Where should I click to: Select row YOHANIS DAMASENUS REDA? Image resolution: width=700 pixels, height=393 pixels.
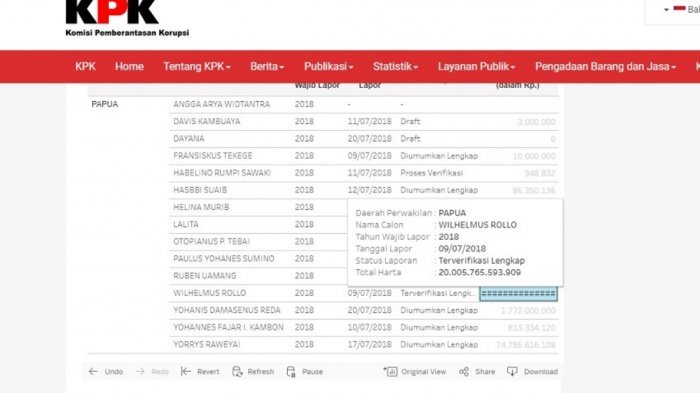227,310
